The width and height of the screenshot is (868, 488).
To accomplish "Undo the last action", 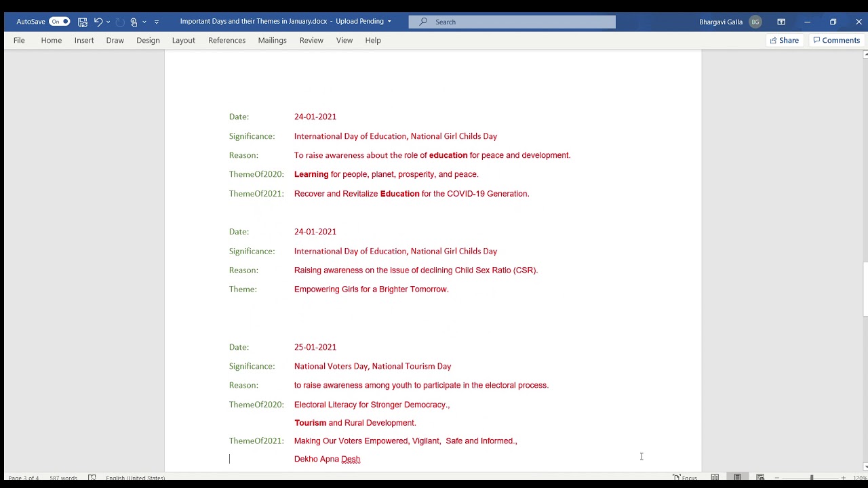I will click(x=98, y=22).
